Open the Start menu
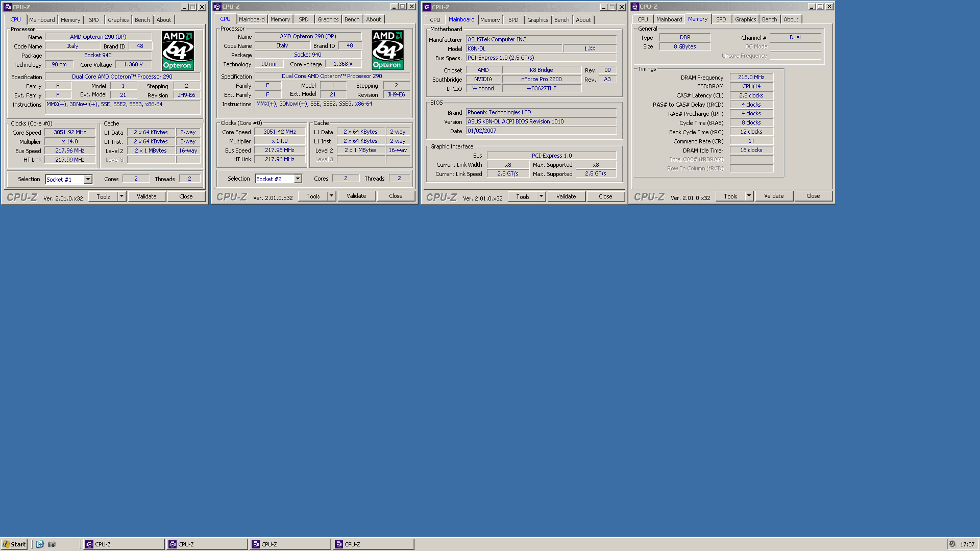Image resolution: width=980 pixels, height=551 pixels. [14, 544]
